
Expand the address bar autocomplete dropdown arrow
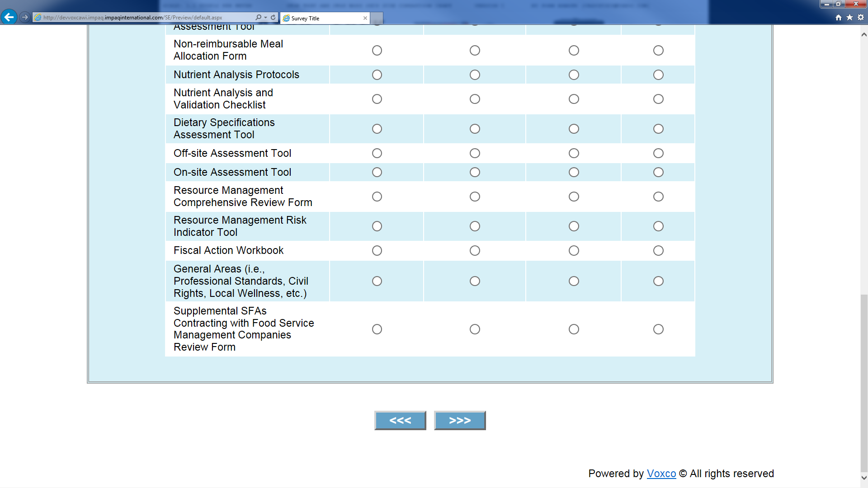(265, 17)
